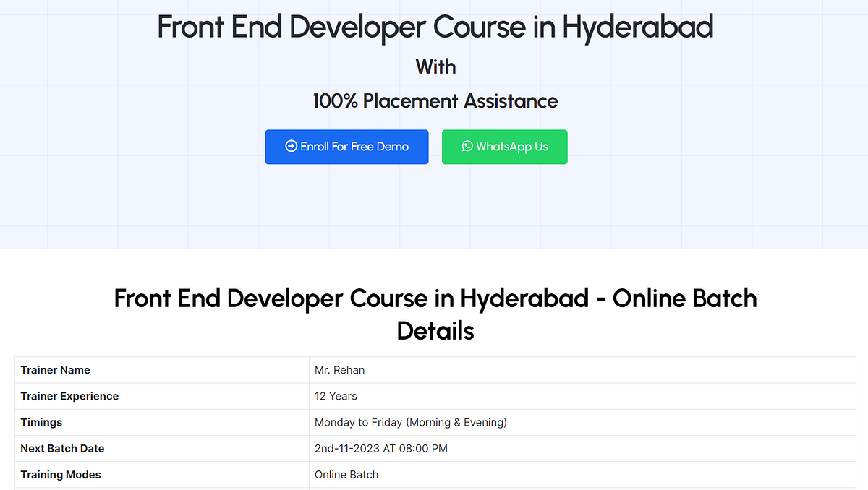
Task: Select the 2nd-11-2023 batch date value
Action: (x=381, y=448)
